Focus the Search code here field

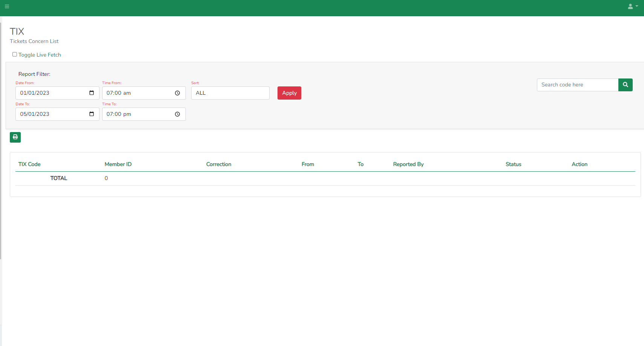click(x=577, y=85)
